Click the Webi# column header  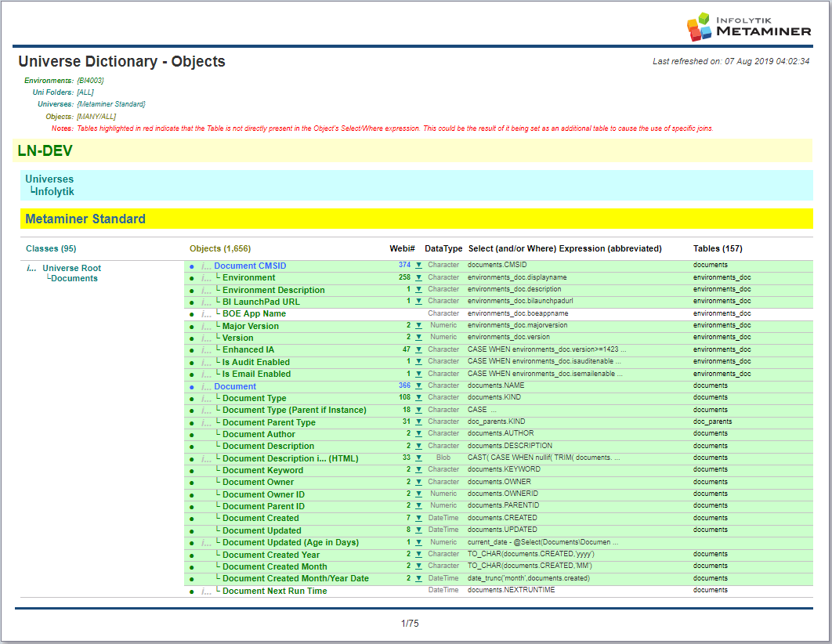(402, 249)
